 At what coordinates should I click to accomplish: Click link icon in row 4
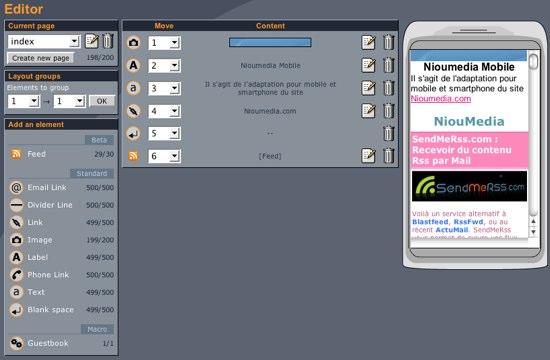(133, 111)
